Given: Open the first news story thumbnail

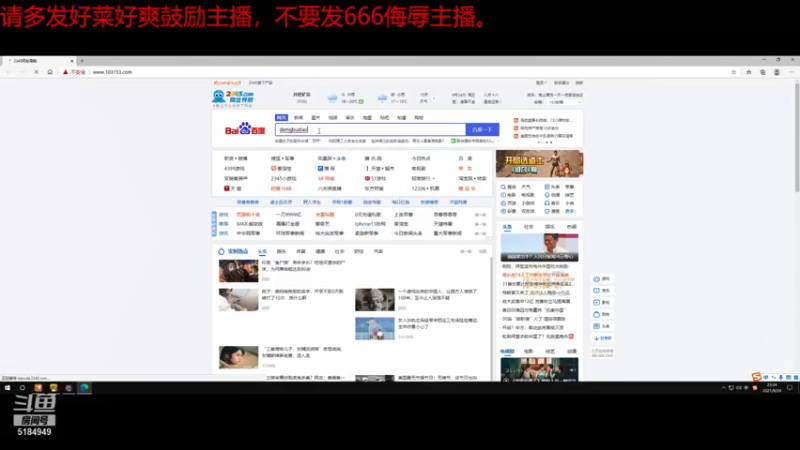Looking at the screenshot, I should pos(238,271).
